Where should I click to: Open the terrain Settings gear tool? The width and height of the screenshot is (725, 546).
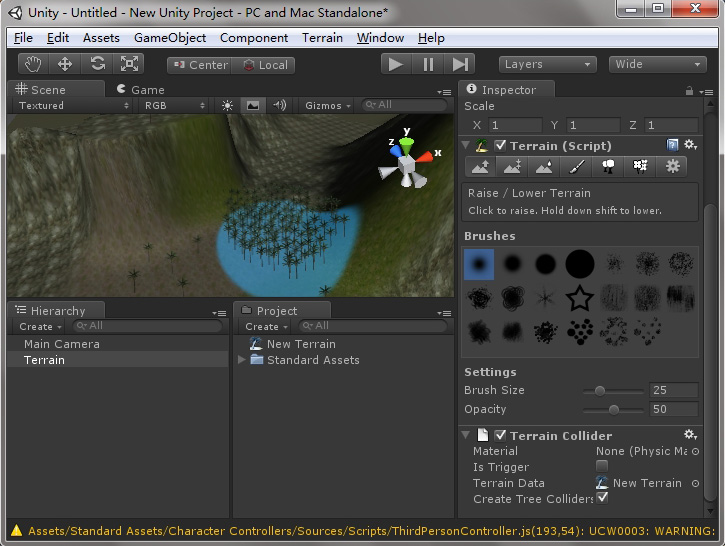[672, 166]
